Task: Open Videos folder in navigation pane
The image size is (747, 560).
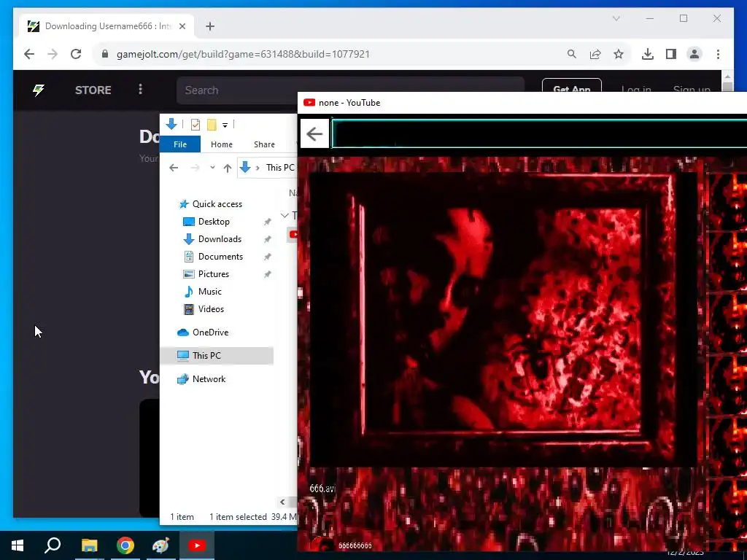Action: pos(211,309)
